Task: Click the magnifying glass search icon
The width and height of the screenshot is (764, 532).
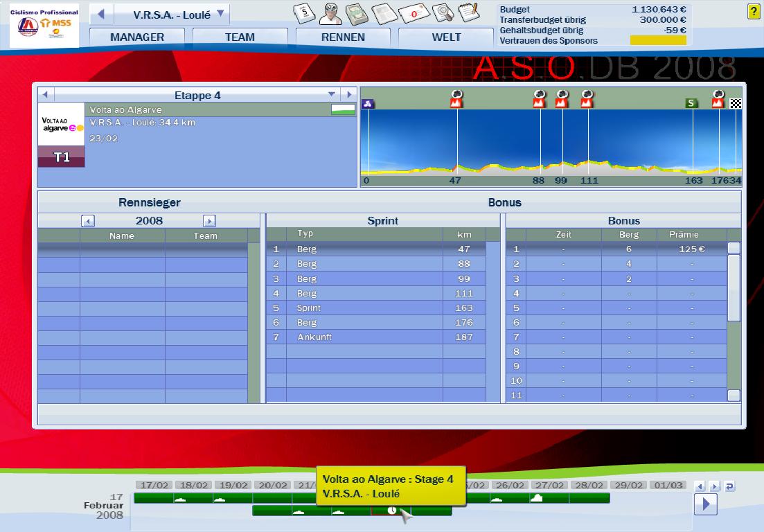Action: (441, 13)
